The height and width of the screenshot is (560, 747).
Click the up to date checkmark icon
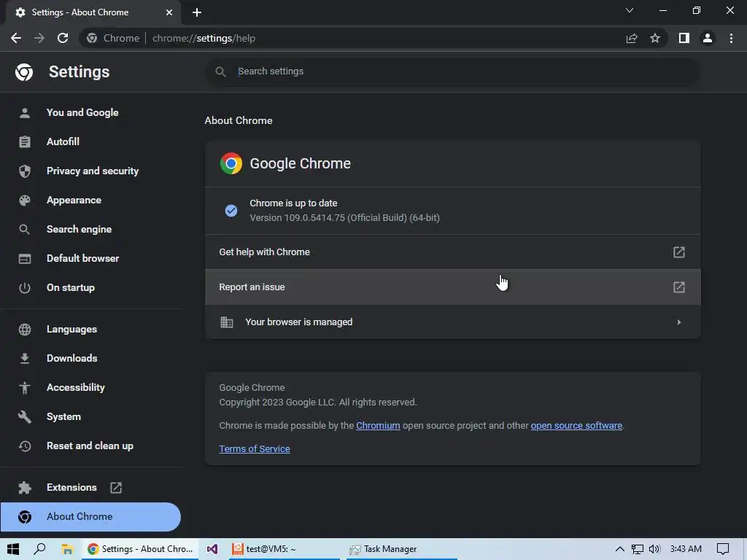click(x=231, y=211)
